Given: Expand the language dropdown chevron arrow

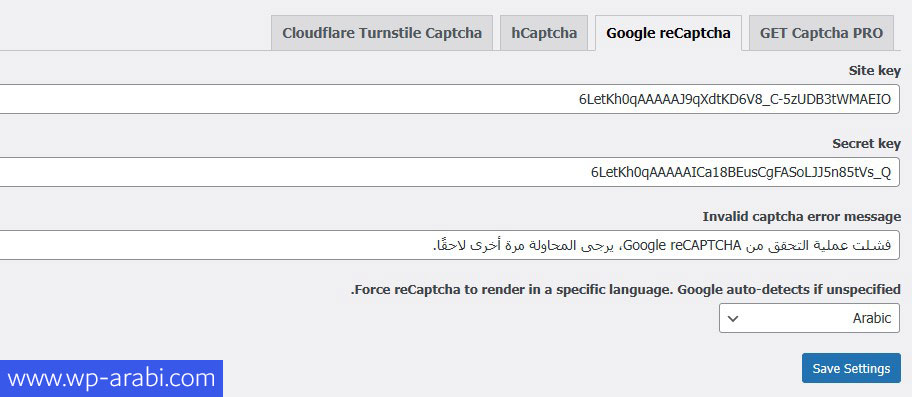Looking at the screenshot, I should (x=733, y=319).
